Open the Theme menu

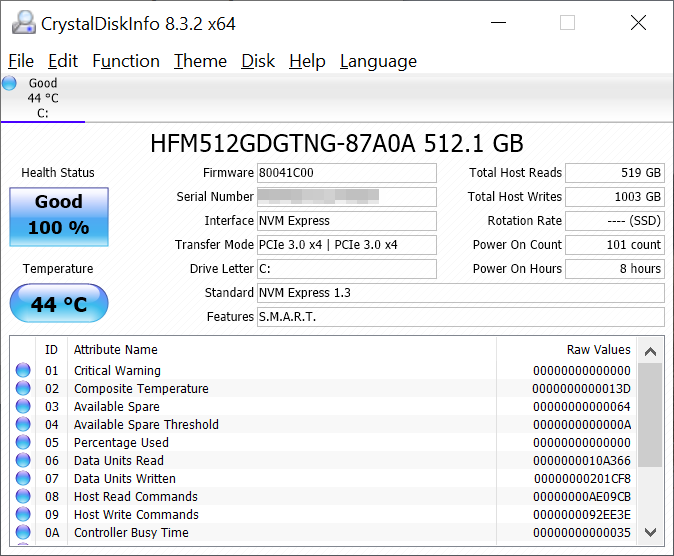(x=200, y=61)
